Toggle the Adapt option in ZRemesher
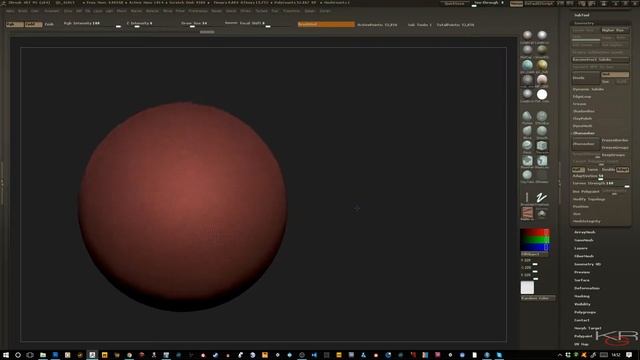Image resolution: width=640 pixels, height=360 pixels. pyautogui.click(x=622, y=170)
